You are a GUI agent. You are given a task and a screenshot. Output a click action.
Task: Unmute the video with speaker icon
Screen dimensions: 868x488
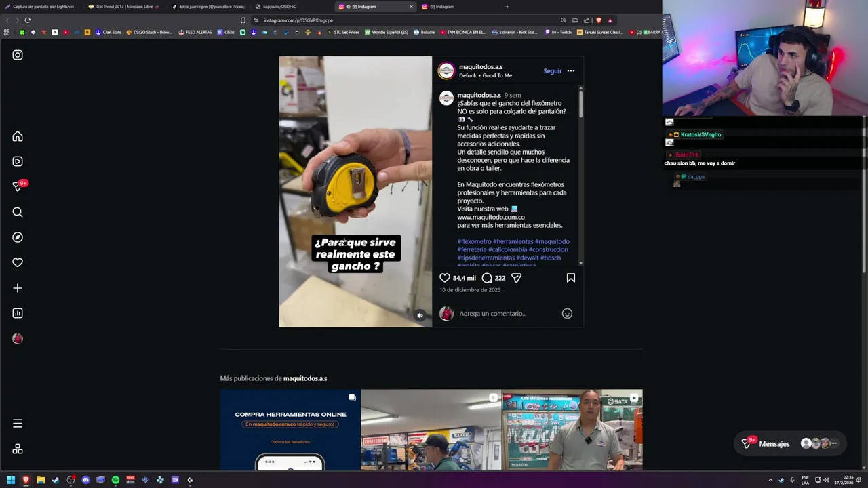[420, 315]
